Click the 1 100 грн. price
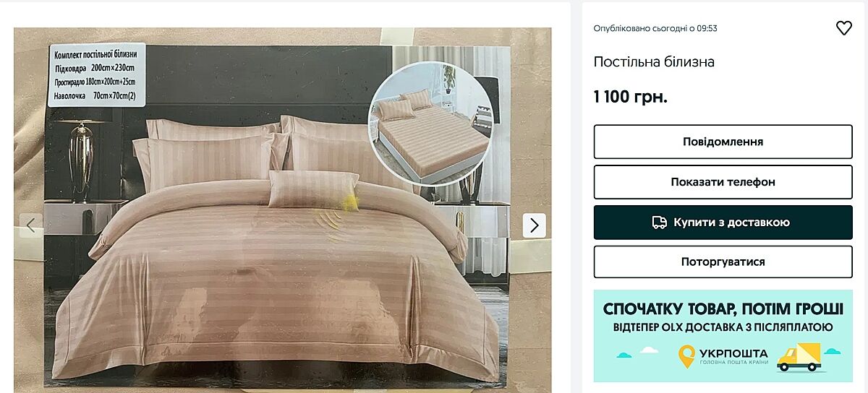Image resolution: width=868 pixels, height=393 pixels. coord(631,97)
